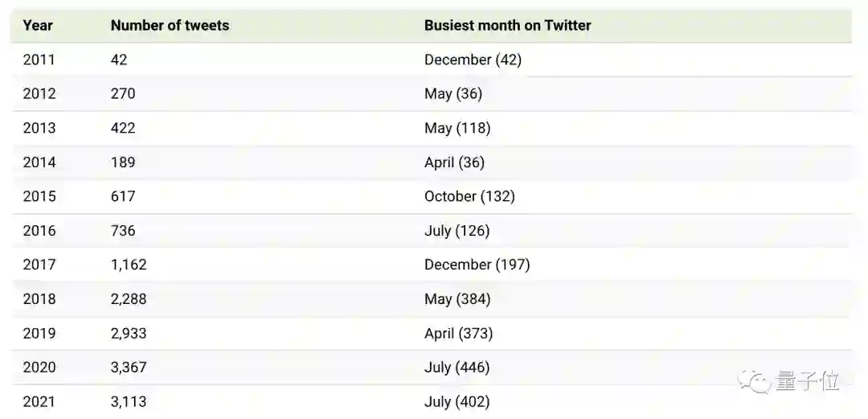
Task: Click the December (197) cell
Action: [x=477, y=265]
